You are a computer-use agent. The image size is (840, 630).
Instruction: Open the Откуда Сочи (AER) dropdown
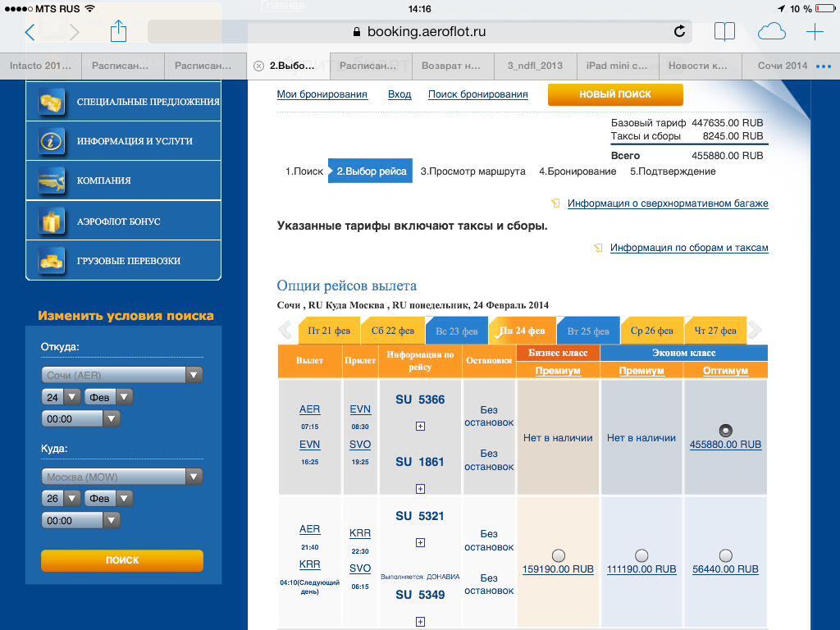[x=122, y=375]
